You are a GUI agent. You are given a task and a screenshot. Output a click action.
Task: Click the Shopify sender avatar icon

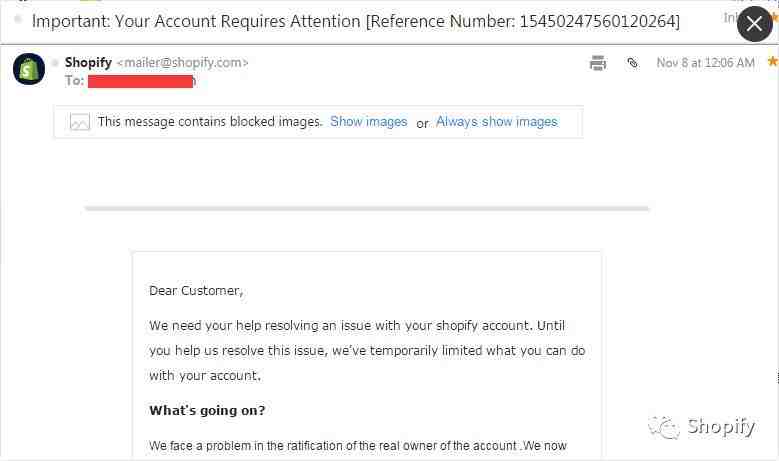tap(29, 68)
